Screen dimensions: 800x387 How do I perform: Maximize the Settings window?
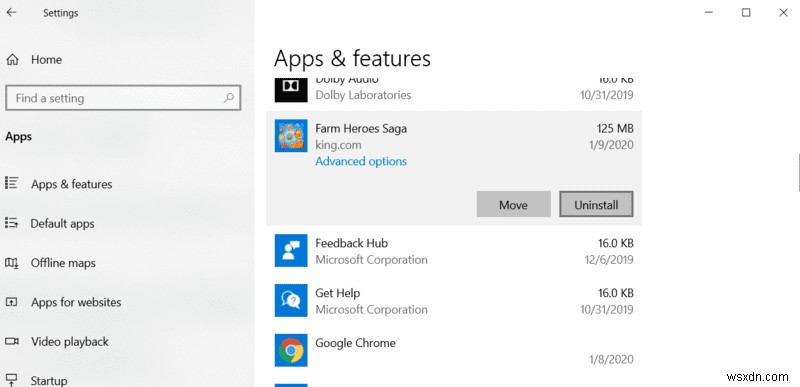tap(746, 13)
